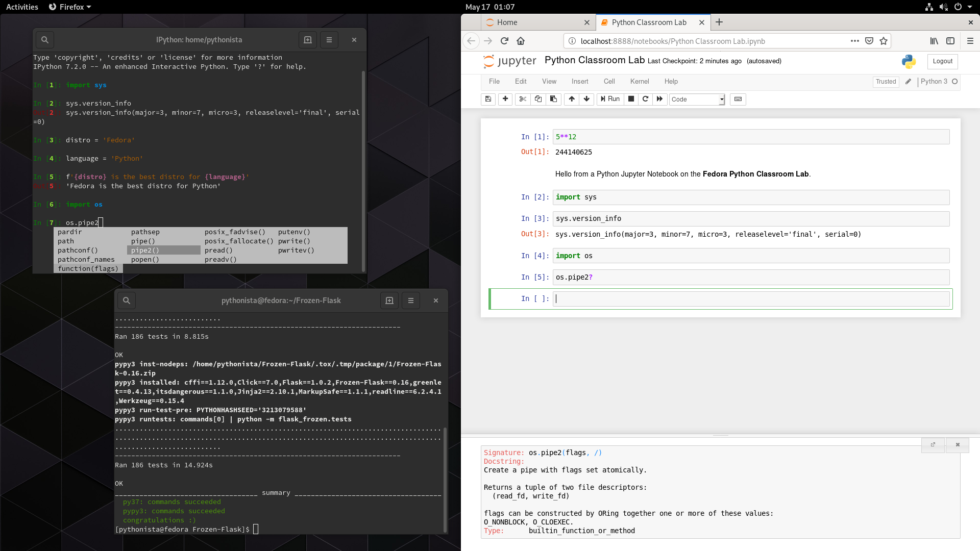Open the command palette keyboard icon
This screenshot has width=980, height=551.
tap(738, 99)
